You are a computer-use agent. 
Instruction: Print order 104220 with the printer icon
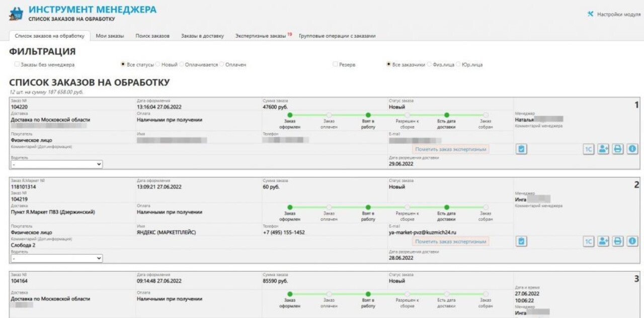(x=618, y=149)
